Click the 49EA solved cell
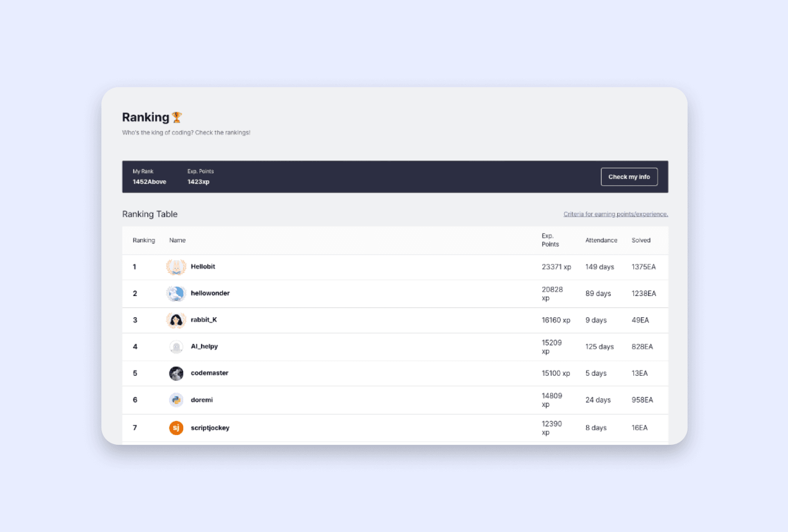Screen dimensions: 788x532 pos(640,320)
